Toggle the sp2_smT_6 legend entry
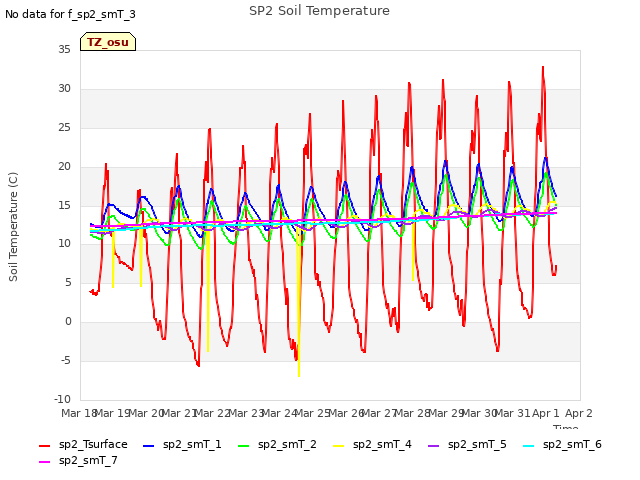640x480 pixels. 562,444
